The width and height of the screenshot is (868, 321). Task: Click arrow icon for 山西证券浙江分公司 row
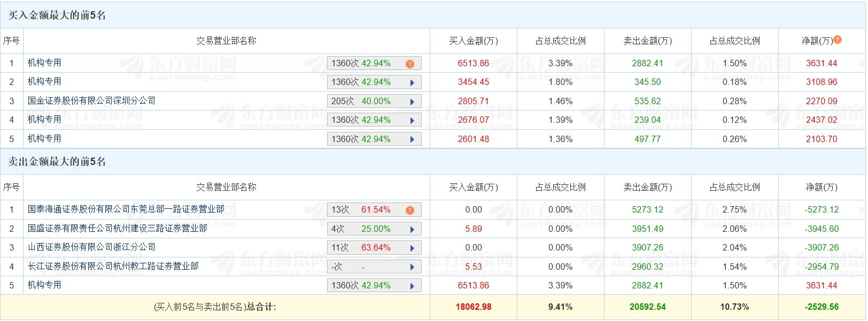(x=412, y=248)
